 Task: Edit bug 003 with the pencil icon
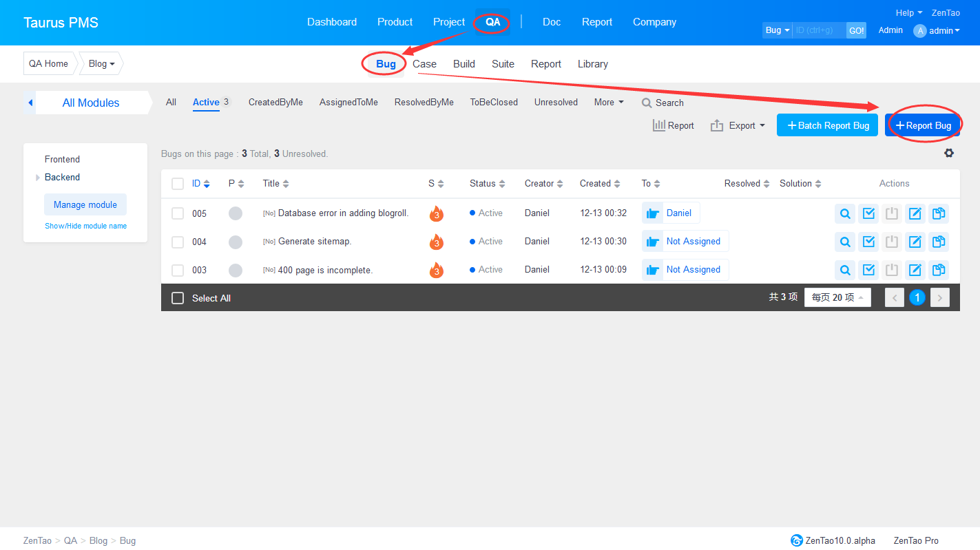[x=915, y=270]
